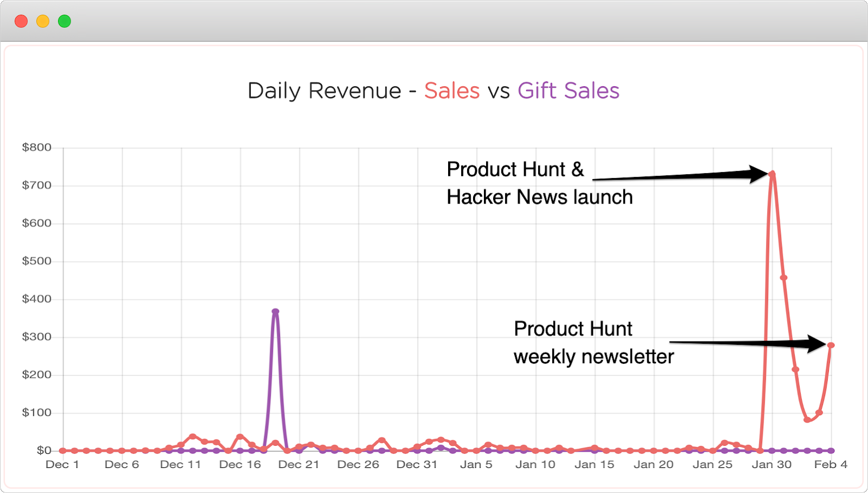Click the 'Jan 30' x-axis label
Screen dimensions: 868x493
tap(772, 465)
